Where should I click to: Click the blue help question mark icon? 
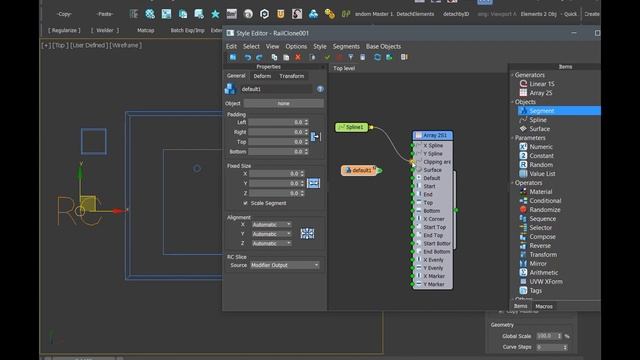click(320, 89)
